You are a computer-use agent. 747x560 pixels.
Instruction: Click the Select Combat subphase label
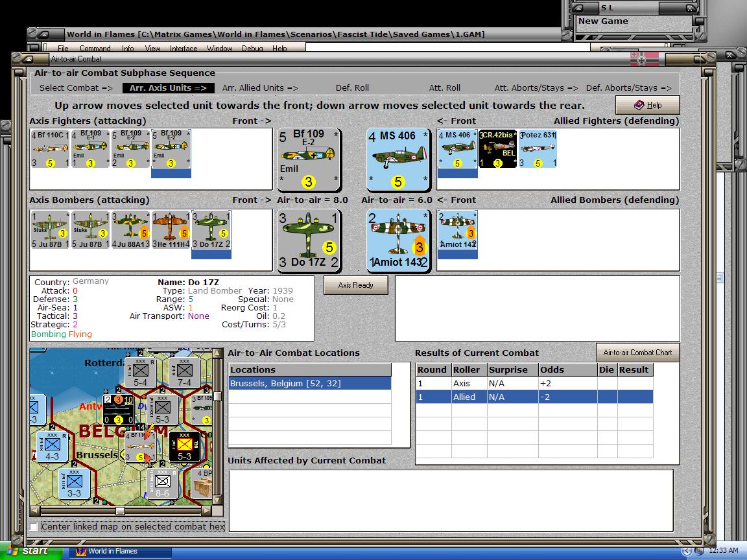(x=76, y=88)
